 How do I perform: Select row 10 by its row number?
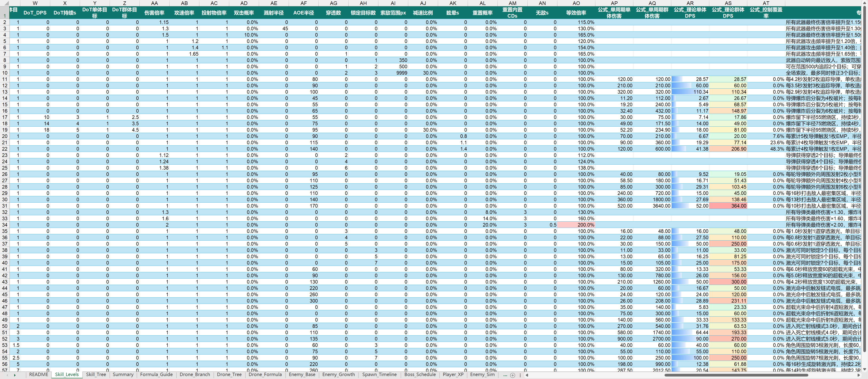(x=5, y=73)
